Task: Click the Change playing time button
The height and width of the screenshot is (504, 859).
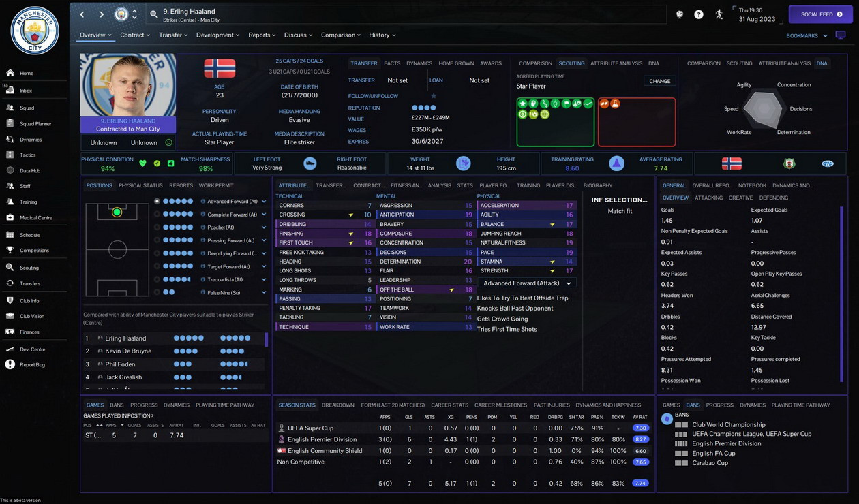Action: (659, 81)
